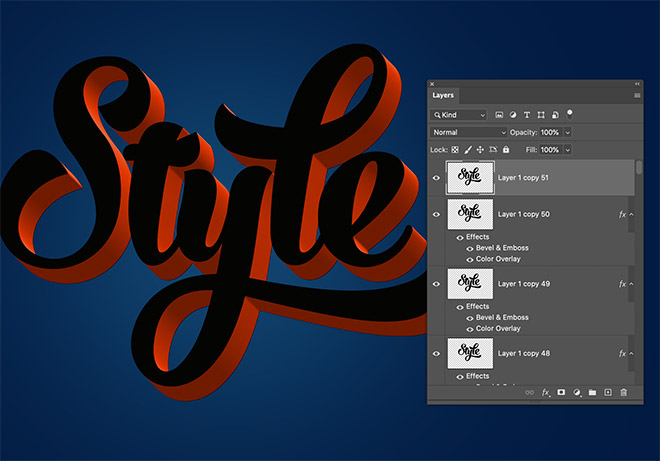The height and width of the screenshot is (461, 660).
Task: Create a new layer group folder
Action: (x=592, y=393)
